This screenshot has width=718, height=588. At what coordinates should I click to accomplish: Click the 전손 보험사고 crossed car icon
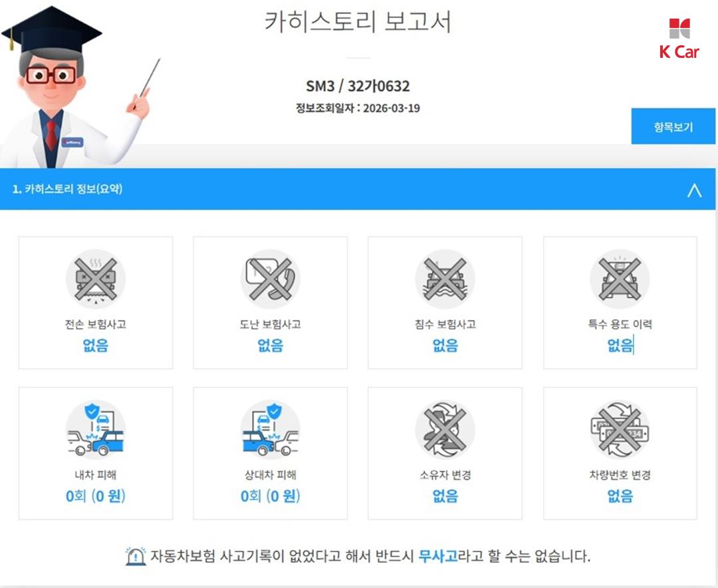(95, 279)
